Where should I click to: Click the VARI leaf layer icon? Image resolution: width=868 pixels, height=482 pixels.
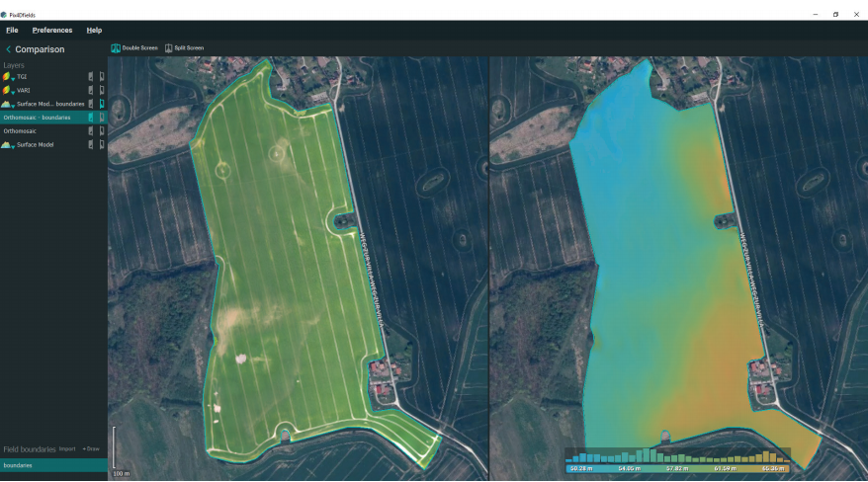[x=7, y=90]
